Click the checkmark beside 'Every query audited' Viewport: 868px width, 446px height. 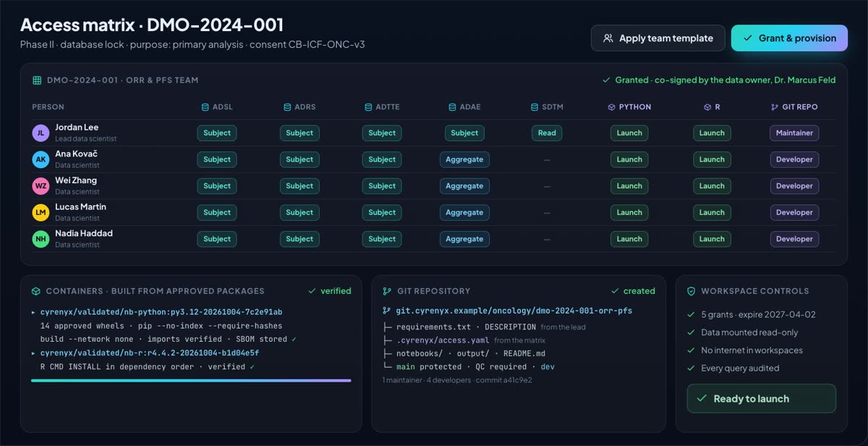coord(691,369)
